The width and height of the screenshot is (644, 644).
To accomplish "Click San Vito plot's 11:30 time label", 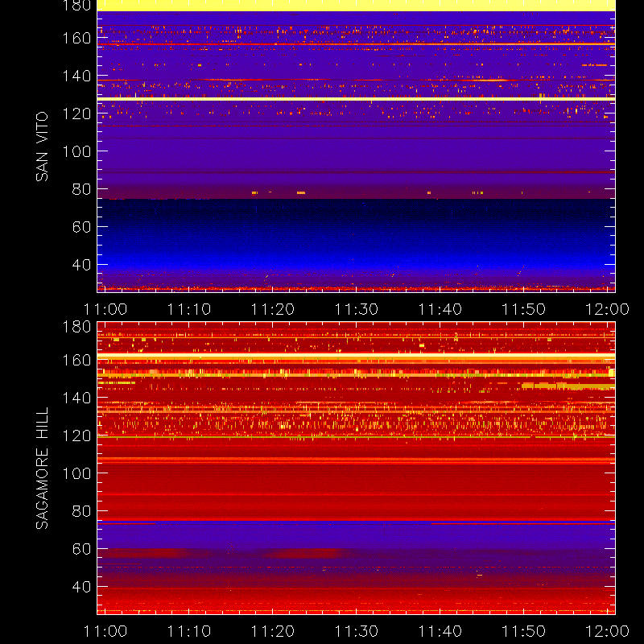I will (357, 309).
